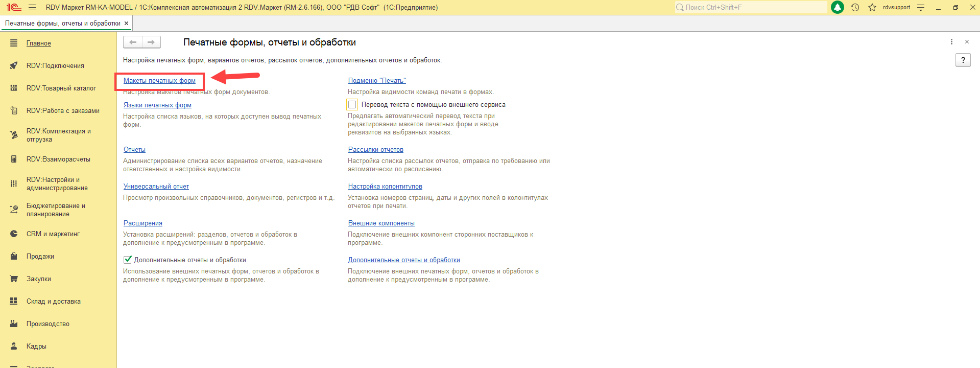This screenshot has height=368, width=980.
Task: Click the pie chart icon beside CRM и маркетинг
Action: (x=14, y=234)
